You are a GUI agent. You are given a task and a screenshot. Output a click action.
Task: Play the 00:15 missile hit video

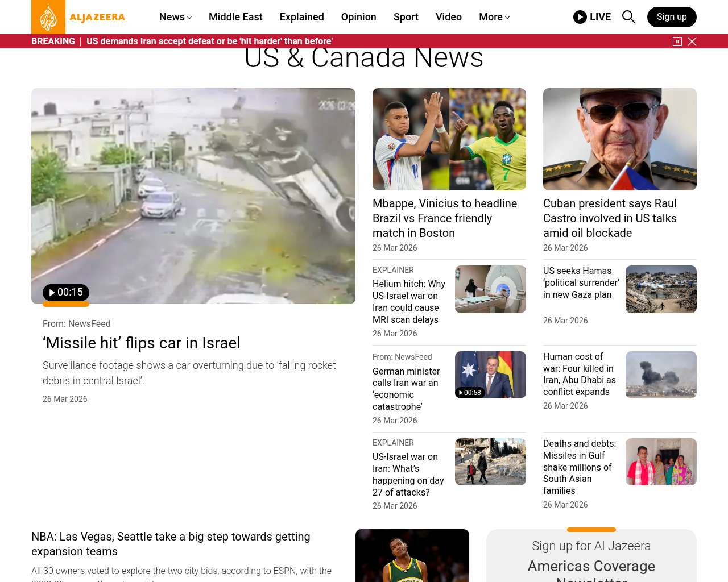click(66, 293)
